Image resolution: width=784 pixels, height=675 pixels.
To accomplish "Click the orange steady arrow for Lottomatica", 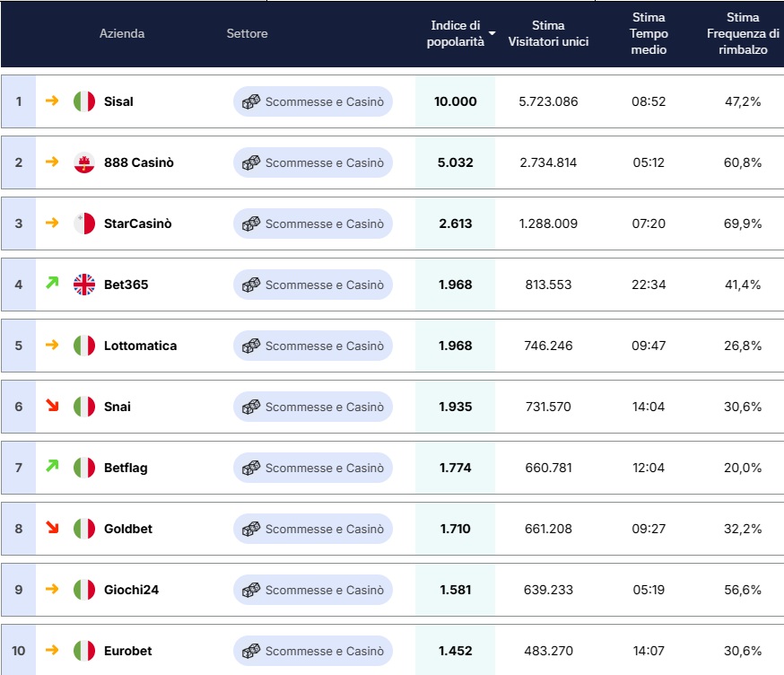I will point(52,345).
